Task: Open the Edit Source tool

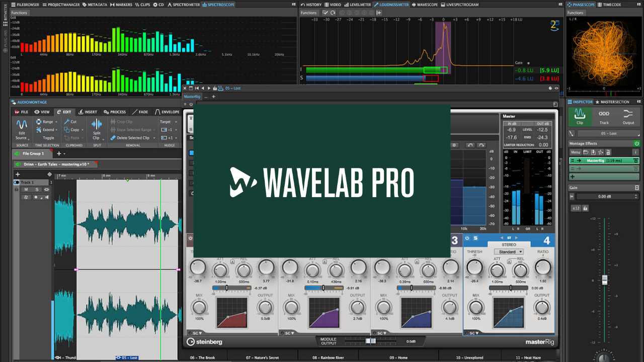Action: click(21, 130)
